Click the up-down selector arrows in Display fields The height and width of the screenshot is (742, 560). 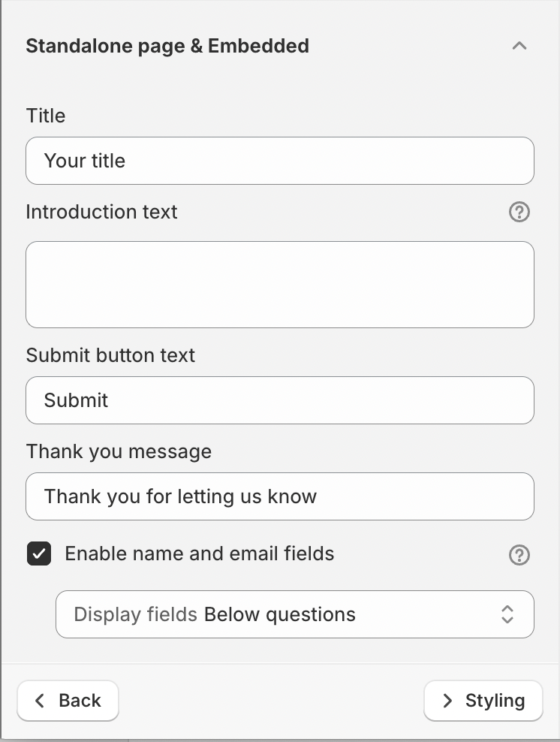click(507, 614)
